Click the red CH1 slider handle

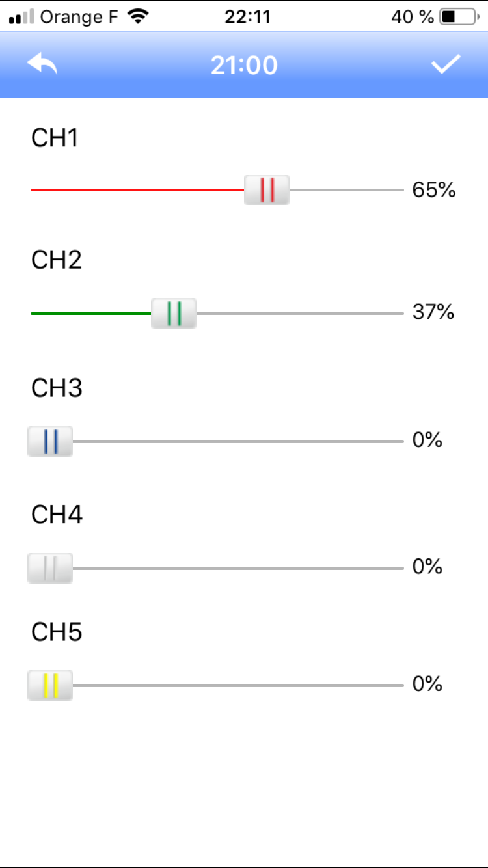tap(267, 190)
